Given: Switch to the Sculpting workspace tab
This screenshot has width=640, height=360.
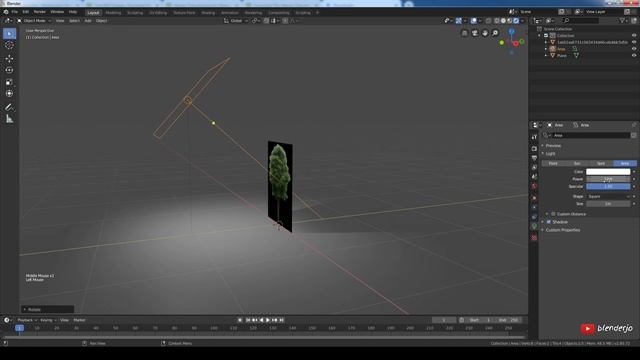Looking at the screenshot, I should pyautogui.click(x=135, y=13).
